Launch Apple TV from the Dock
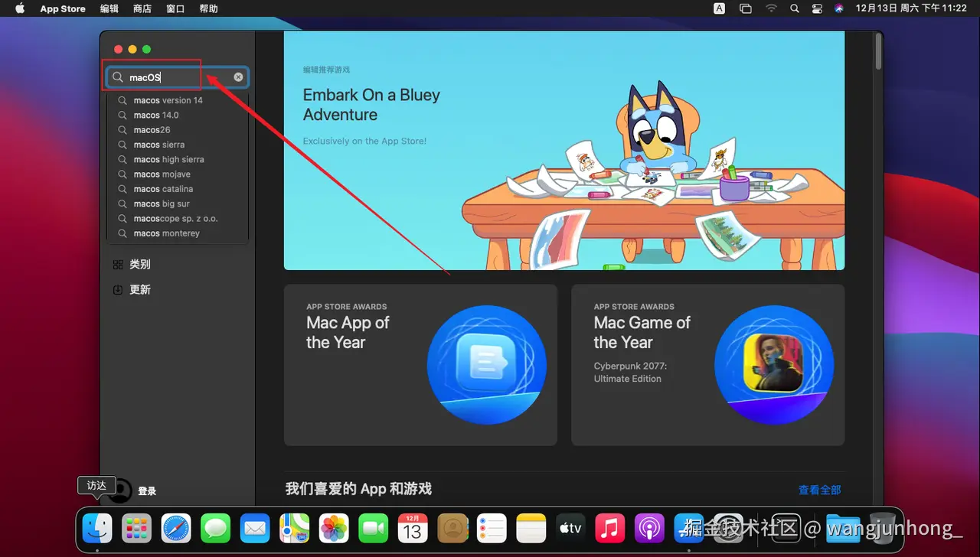 (x=570, y=528)
